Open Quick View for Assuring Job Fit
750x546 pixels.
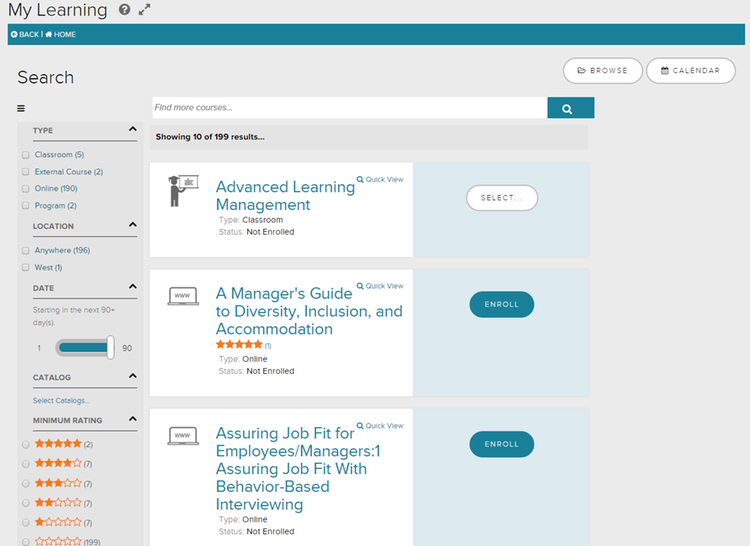pos(380,426)
